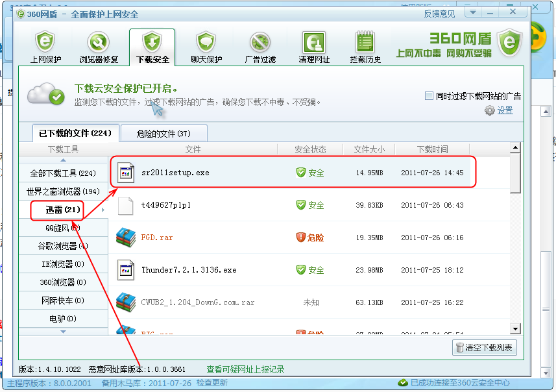The image size is (556, 392).
Task: Sort by the 安全状态 column header
Action: tap(310, 149)
